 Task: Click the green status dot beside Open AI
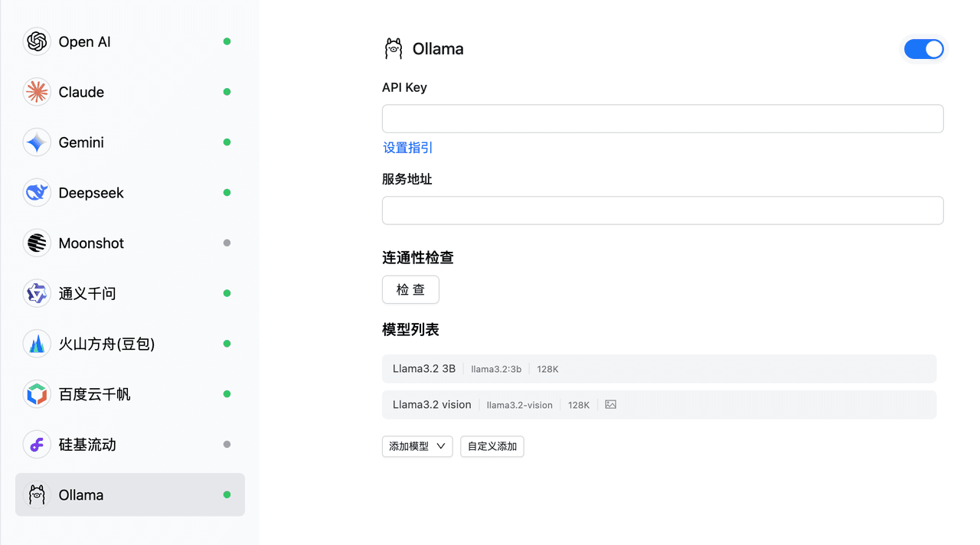(x=227, y=41)
